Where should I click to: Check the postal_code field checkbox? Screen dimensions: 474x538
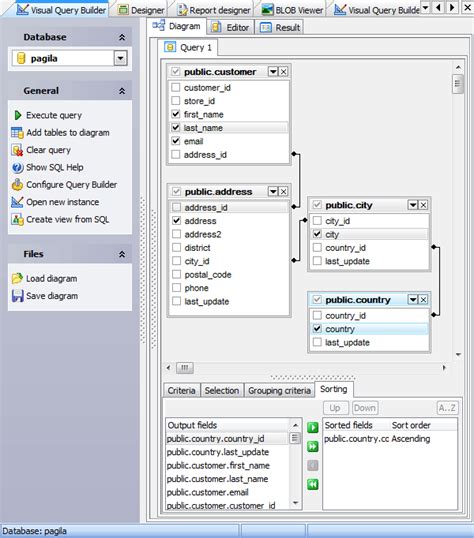pos(176,274)
